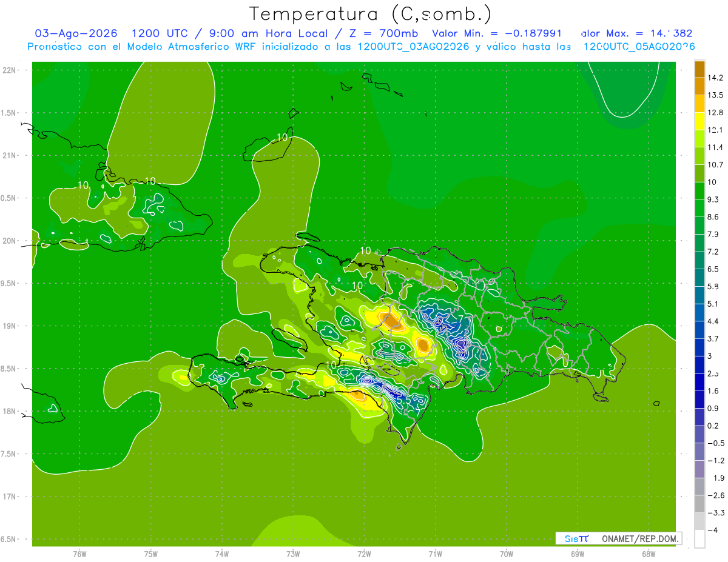This screenshot has height=562, width=728.
Task: Click the '73W' longitude axis label
Action: tap(293, 554)
